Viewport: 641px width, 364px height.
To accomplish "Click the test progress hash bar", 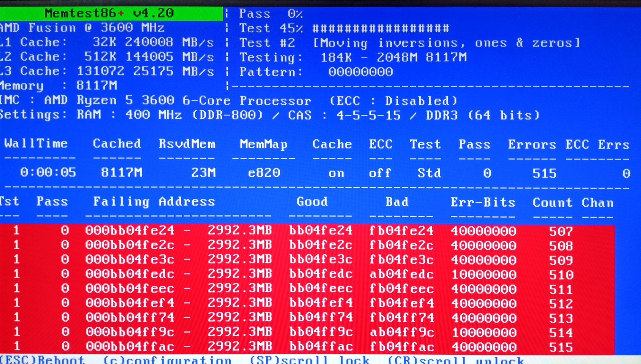I will point(381,28).
